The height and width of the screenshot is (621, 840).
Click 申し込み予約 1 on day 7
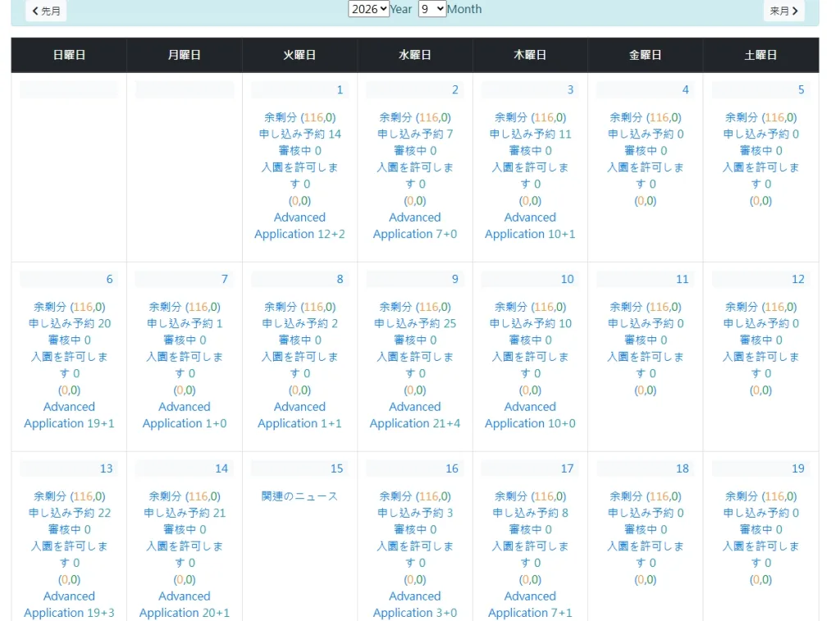(x=185, y=324)
